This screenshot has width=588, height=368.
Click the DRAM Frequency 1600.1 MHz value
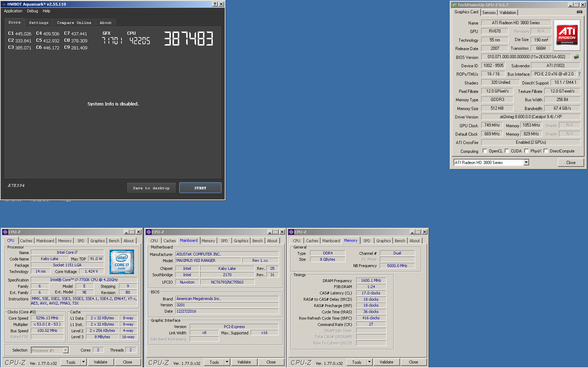371,280
